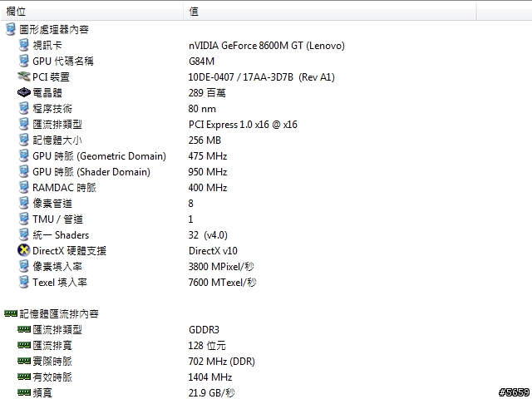Viewport: 532px width, 399px height.
Task: Click the icon beside TMU / 管道
Action: click(x=24, y=219)
